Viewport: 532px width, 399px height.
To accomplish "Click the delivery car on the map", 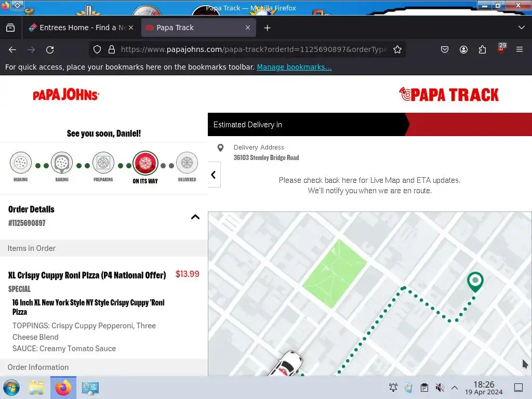I will (x=287, y=364).
